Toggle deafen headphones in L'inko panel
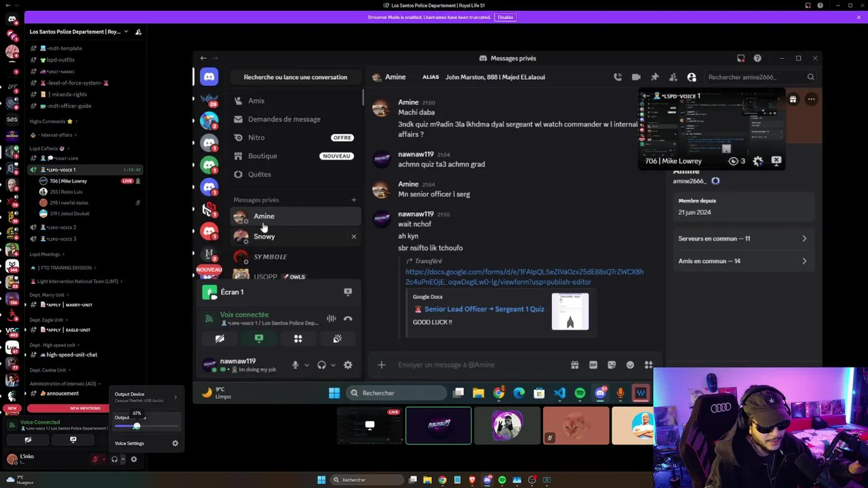The height and width of the screenshot is (488, 868). [115, 460]
